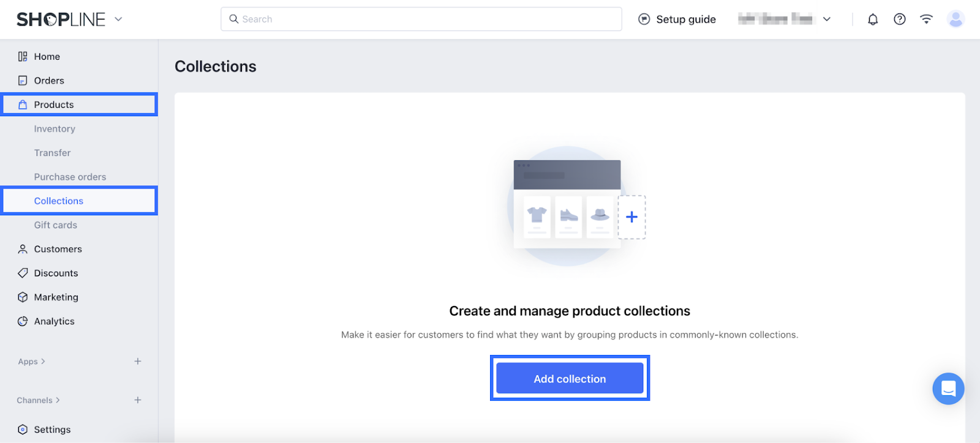This screenshot has width=980, height=443.
Task: Click the Settings gear icon
Action: 23,430
